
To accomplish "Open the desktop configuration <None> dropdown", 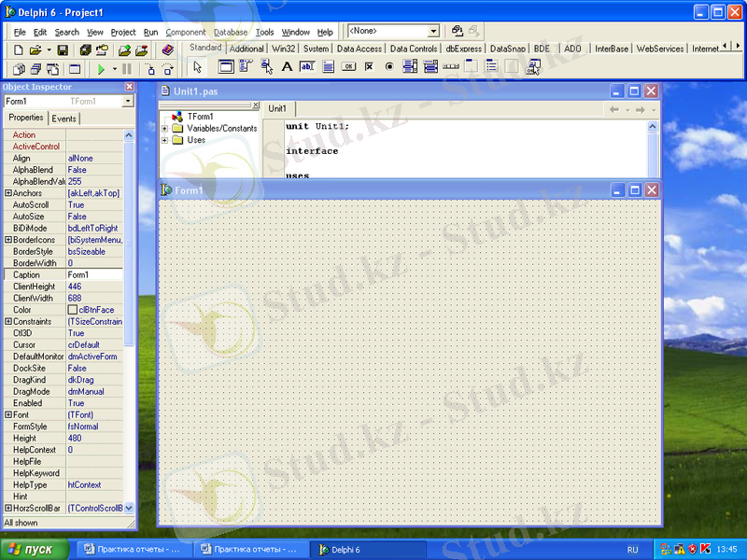I will click(433, 32).
